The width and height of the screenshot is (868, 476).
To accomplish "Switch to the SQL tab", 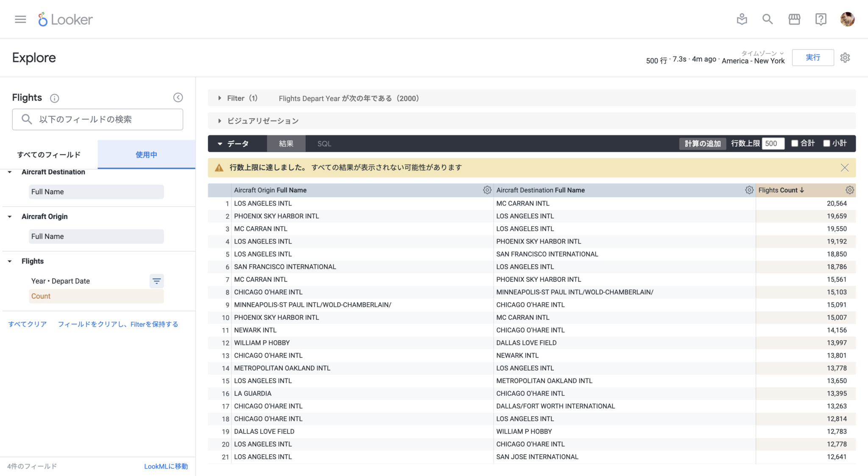I will click(323, 143).
